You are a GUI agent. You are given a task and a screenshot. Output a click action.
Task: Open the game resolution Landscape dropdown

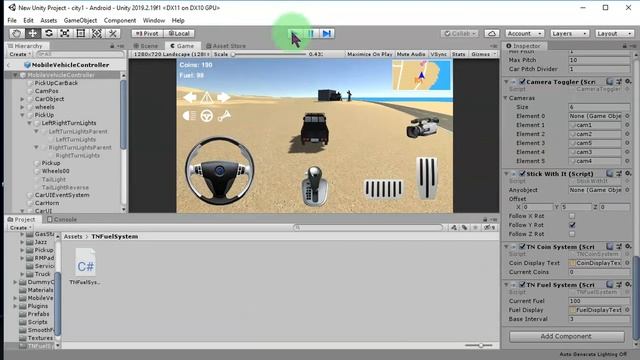(x=171, y=54)
